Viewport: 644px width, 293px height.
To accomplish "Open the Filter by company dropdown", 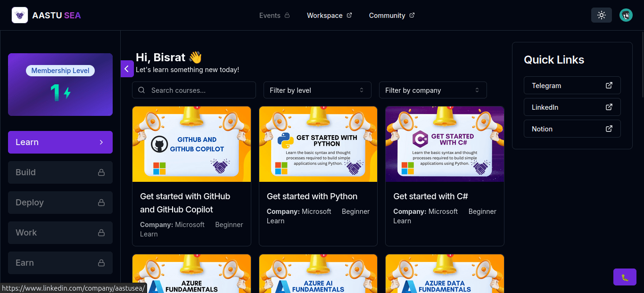I will coord(433,90).
